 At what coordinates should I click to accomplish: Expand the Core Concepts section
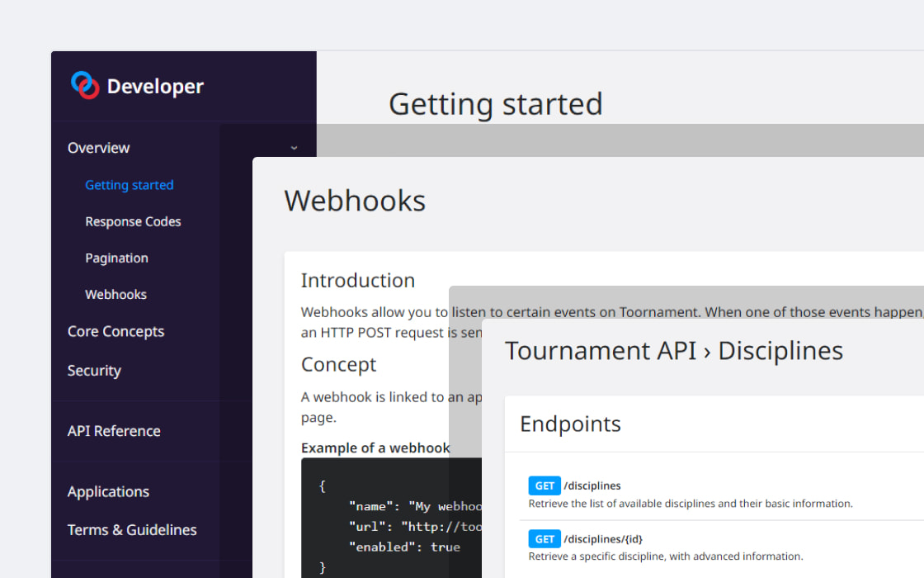click(x=115, y=331)
